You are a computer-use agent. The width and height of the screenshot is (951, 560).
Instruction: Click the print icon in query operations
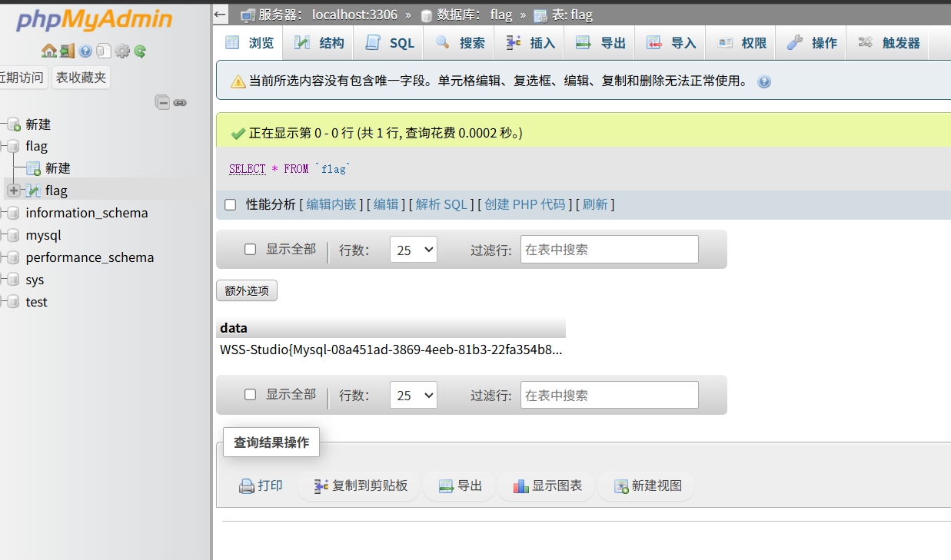coord(246,486)
